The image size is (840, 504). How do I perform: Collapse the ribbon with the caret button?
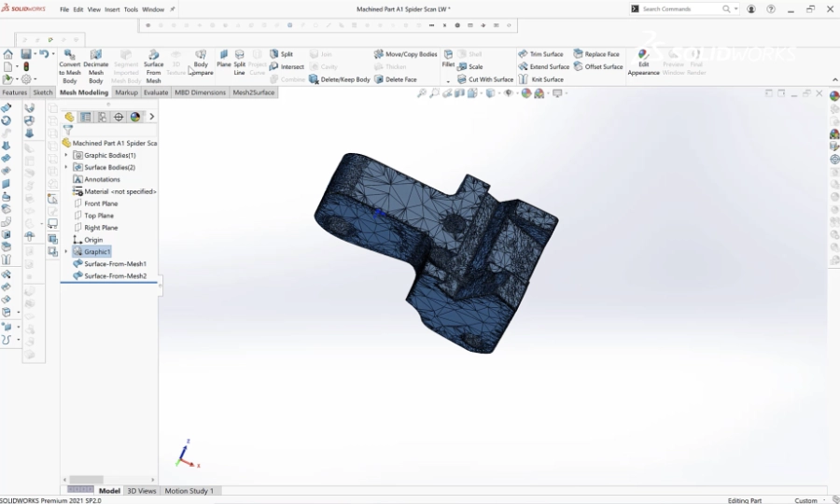834,80
